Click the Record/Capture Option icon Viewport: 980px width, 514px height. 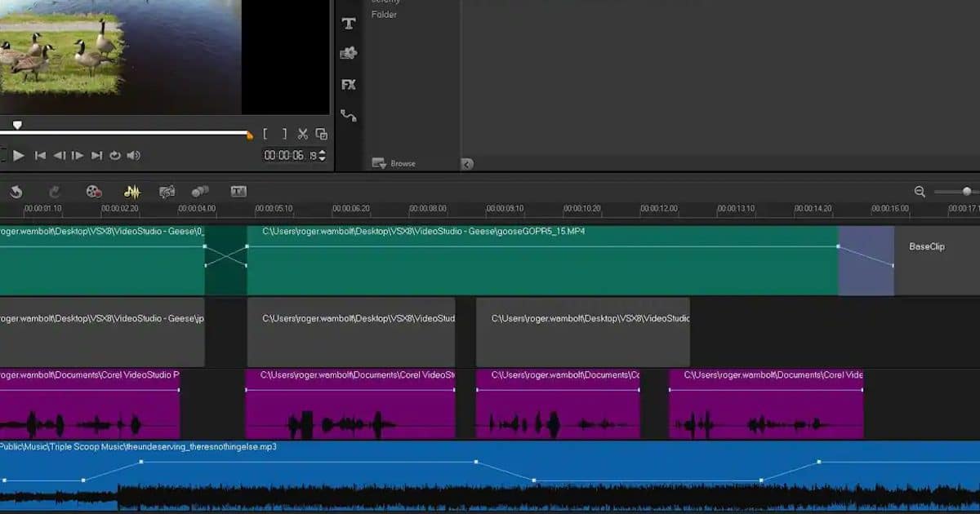point(94,192)
